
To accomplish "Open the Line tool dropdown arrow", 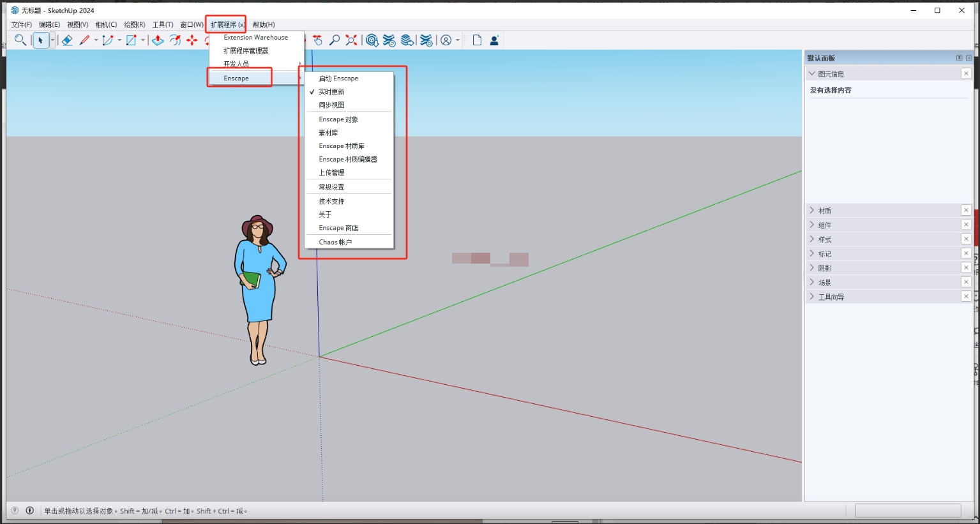I will tap(96, 40).
